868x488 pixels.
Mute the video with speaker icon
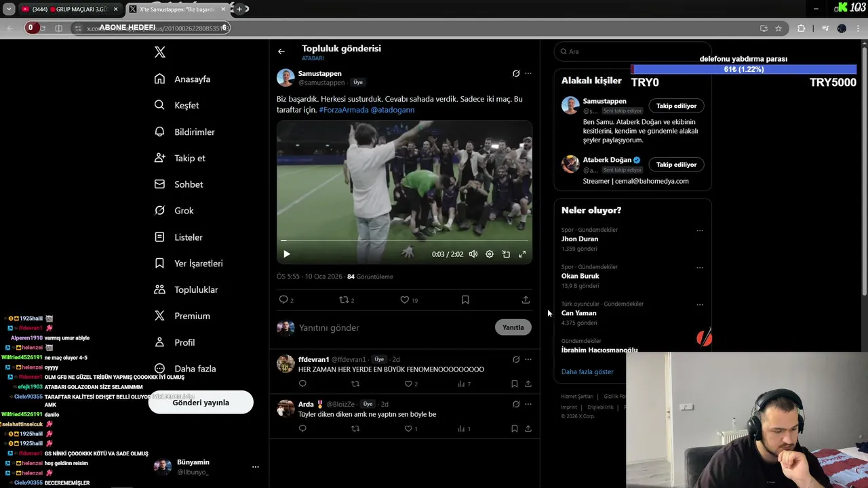coord(473,254)
